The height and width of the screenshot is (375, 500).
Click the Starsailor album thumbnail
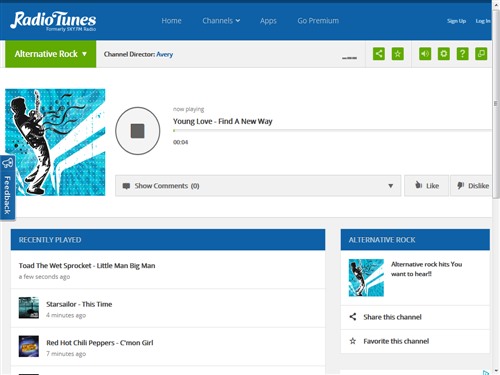point(29,308)
